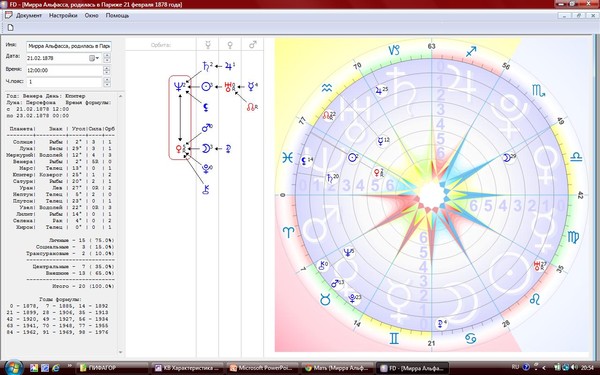The image size is (600, 375).
Task: Select the Mercury symbol orbit column header
Action: [208, 45]
